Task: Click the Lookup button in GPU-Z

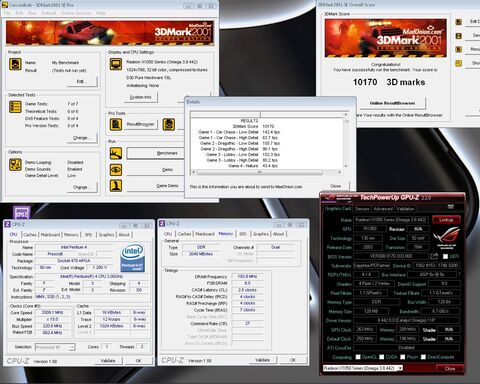Action: tap(446, 220)
